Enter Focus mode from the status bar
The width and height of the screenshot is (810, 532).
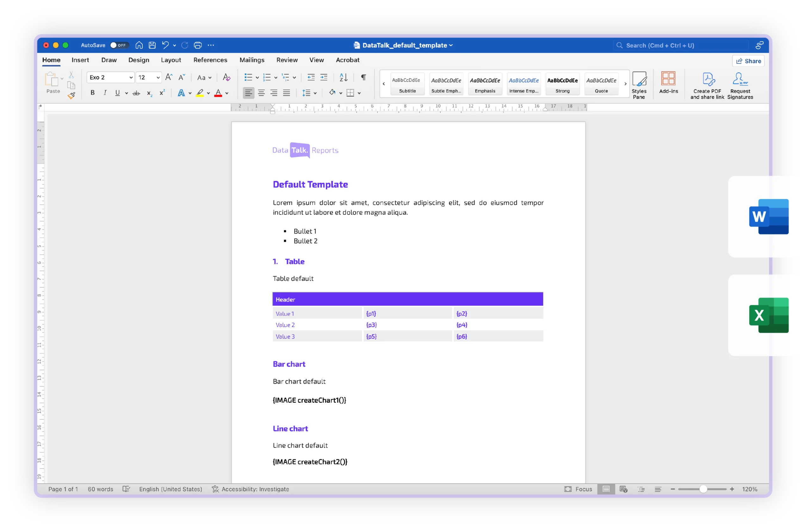(x=578, y=489)
